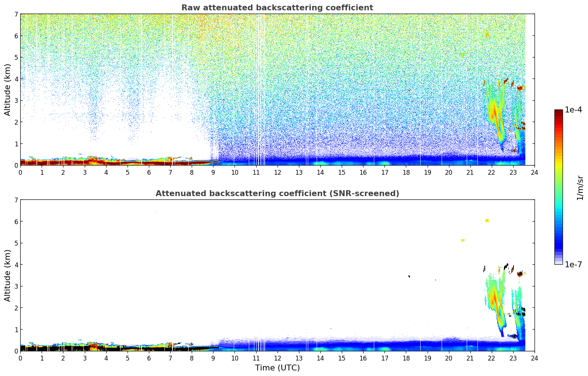The image size is (588, 376).
Task: Click hour tick "9" under the raw plot
Action: tap(213, 172)
